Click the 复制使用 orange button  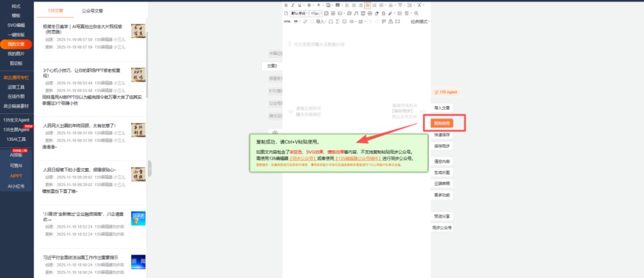(442, 123)
